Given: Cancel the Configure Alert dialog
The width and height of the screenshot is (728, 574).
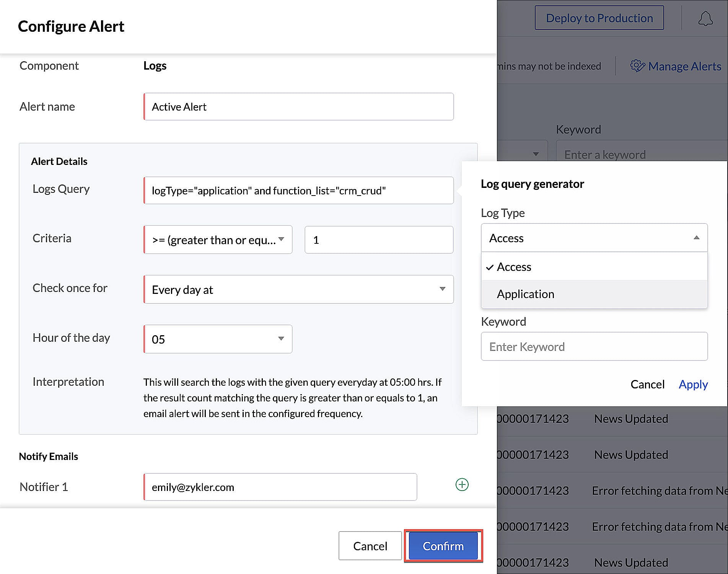Looking at the screenshot, I should [370, 546].
